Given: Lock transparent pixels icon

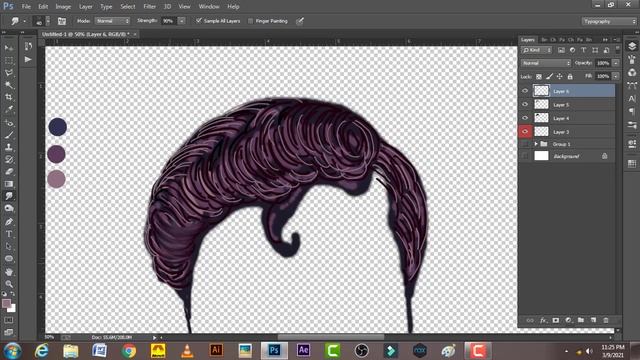Looking at the screenshot, I should tap(539, 77).
